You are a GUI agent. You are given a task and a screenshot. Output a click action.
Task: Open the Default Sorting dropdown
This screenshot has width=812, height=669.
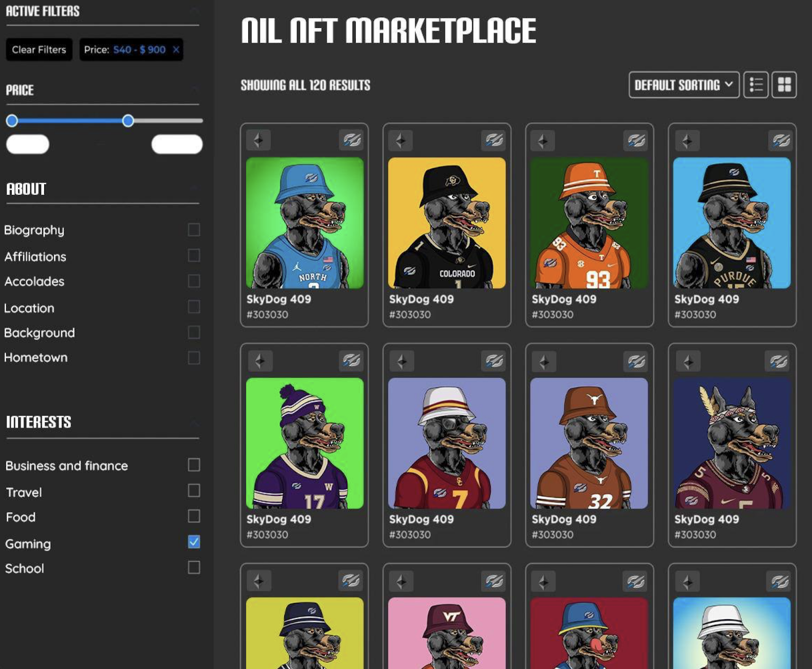(x=684, y=85)
